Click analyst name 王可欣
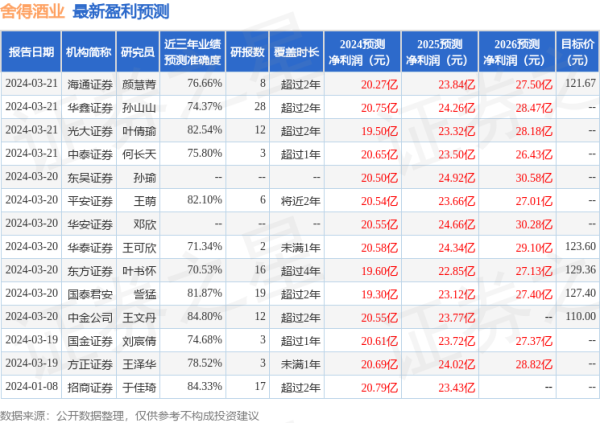 coord(139,248)
